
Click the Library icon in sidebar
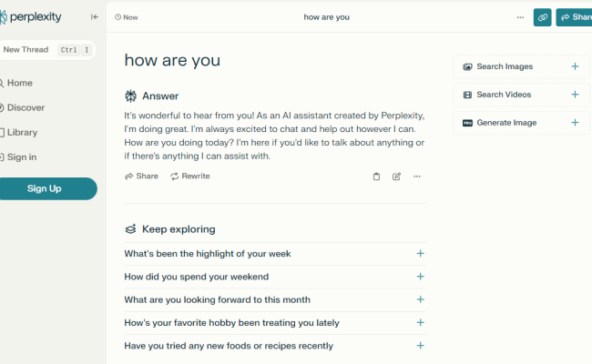pyautogui.click(x=2, y=132)
